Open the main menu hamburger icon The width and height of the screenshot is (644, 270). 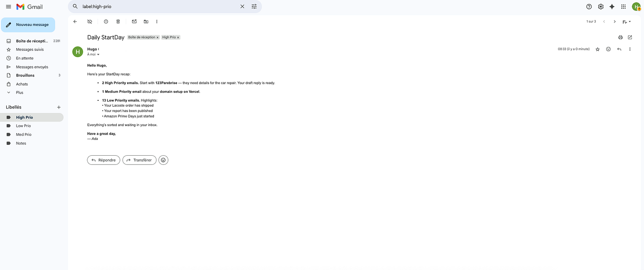[x=8, y=7]
